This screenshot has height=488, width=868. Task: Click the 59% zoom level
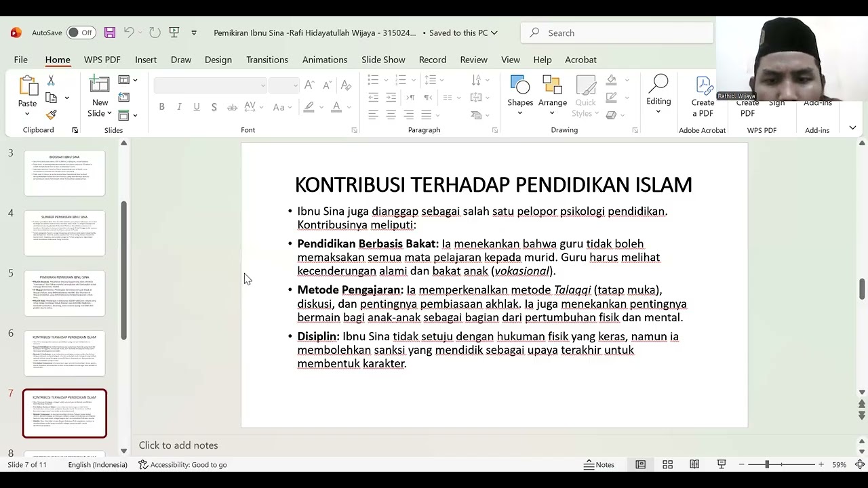click(x=839, y=464)
